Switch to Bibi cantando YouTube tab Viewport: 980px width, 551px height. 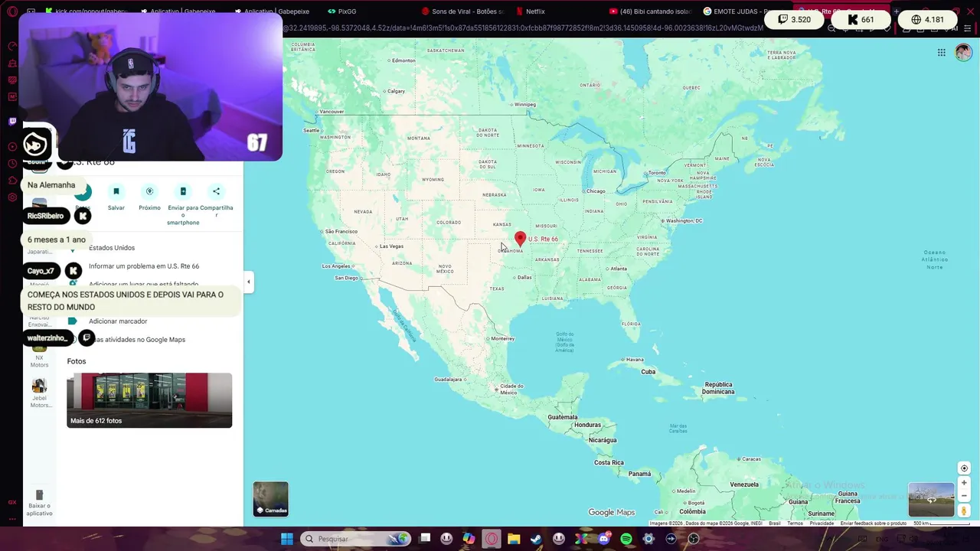point(650,11)
